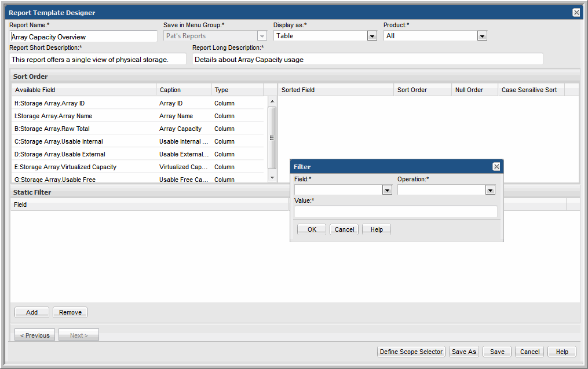The height and width of the screenshot is (369, 588).
Task: Click the Add button under Static Filter
Action: tap(32, 312)
